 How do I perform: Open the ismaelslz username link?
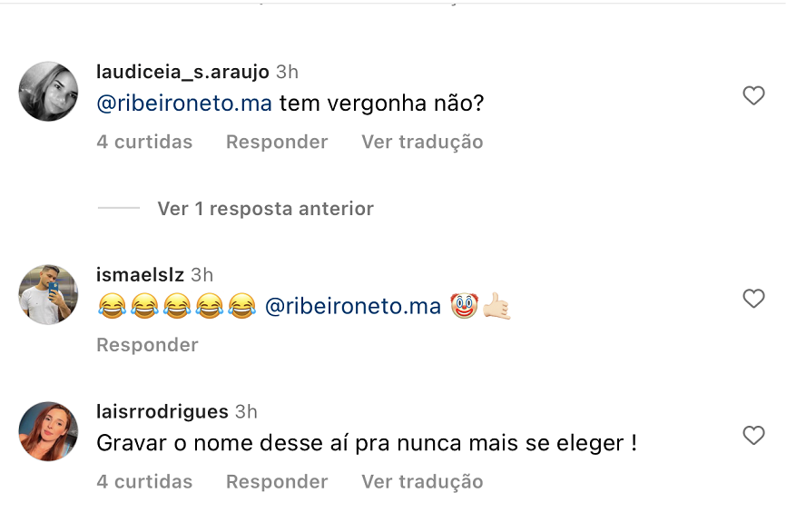140,275
